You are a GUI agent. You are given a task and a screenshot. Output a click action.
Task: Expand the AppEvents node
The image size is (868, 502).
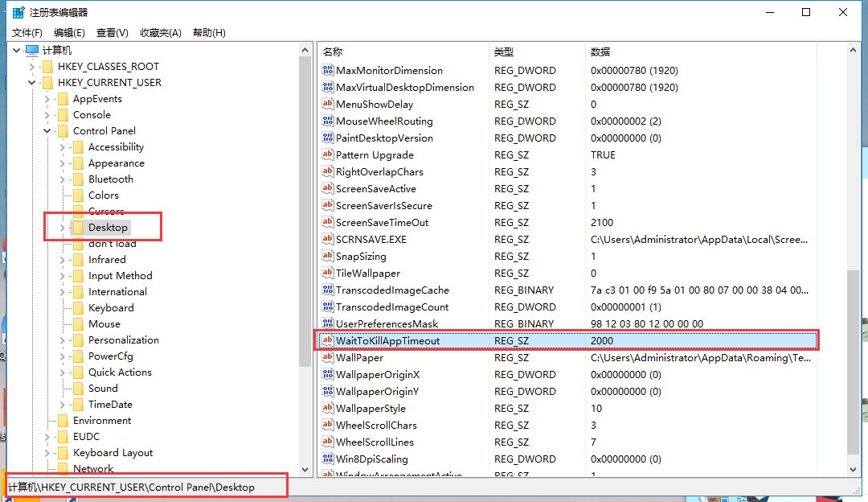click(x=47, y=99)
